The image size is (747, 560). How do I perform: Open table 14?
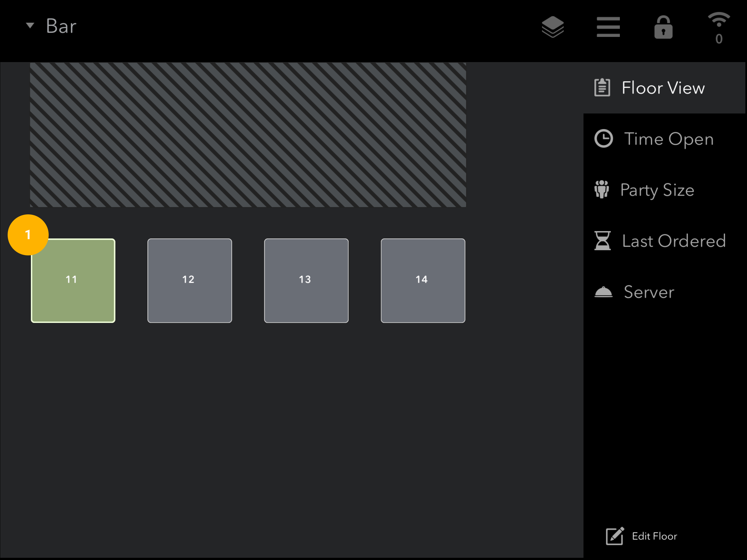pyautogui.click(x=423, y=281)
